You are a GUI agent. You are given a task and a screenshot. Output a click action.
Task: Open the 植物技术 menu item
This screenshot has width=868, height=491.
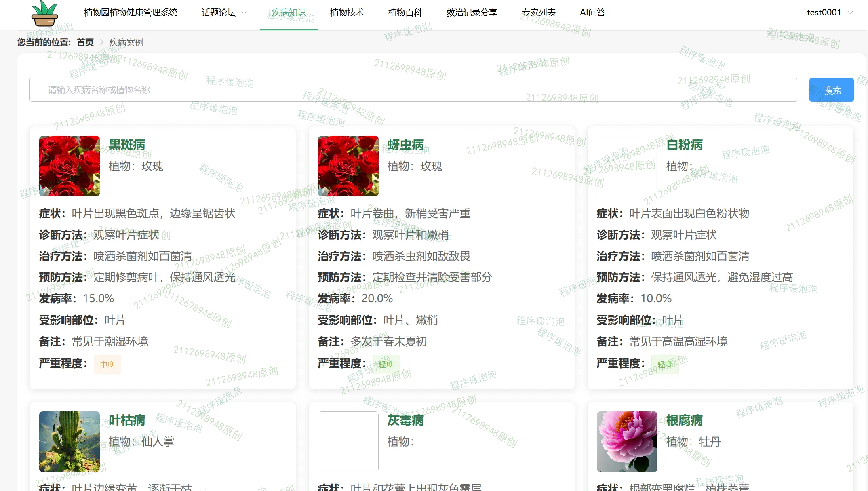(347, 13)
